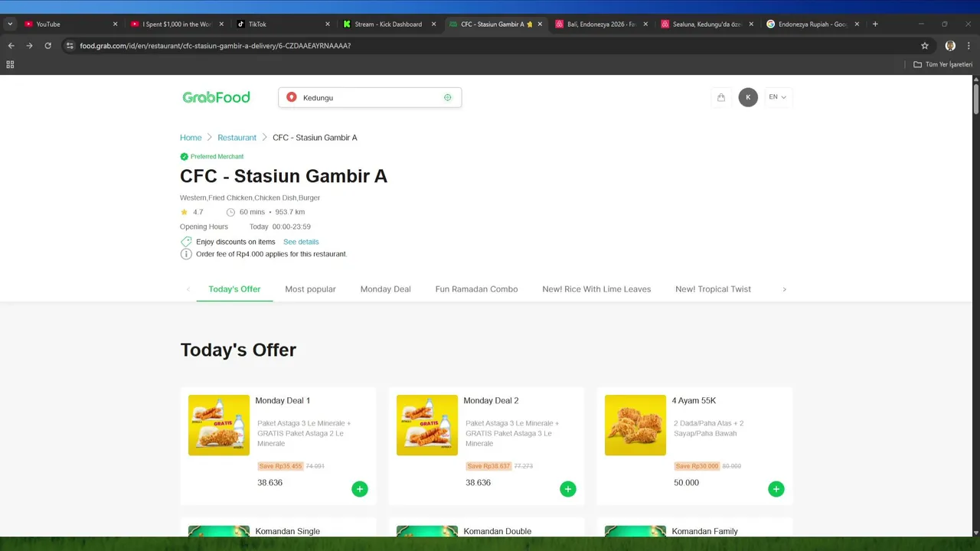980x551 pixels.
Task: Close the Endonezya Rupiah Google tab
Action: [x=858, y=24]
